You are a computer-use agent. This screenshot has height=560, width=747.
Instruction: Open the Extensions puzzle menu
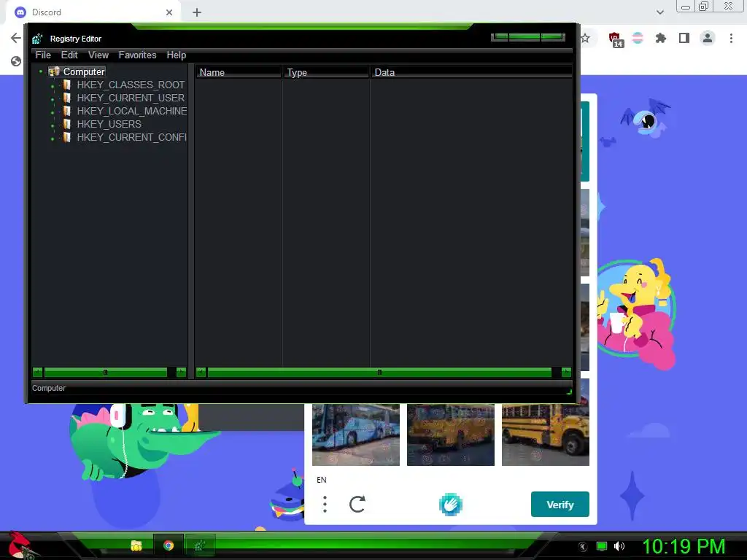(661, 38)
